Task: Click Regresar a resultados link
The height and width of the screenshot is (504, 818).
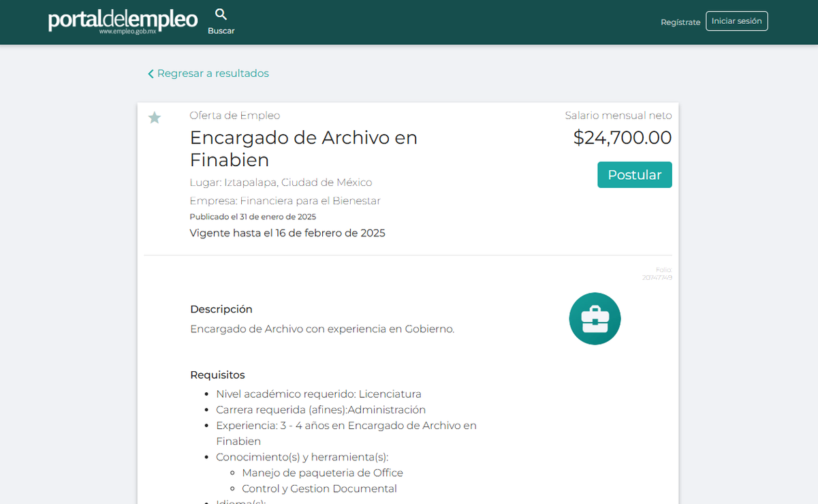Action: (x=213, y=74)
